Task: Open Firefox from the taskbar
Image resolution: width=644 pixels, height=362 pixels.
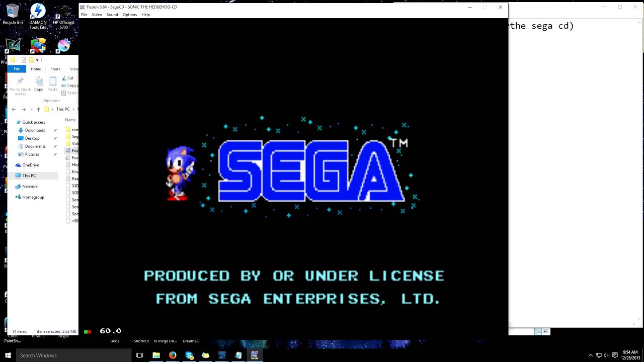Action: point(173,355)
